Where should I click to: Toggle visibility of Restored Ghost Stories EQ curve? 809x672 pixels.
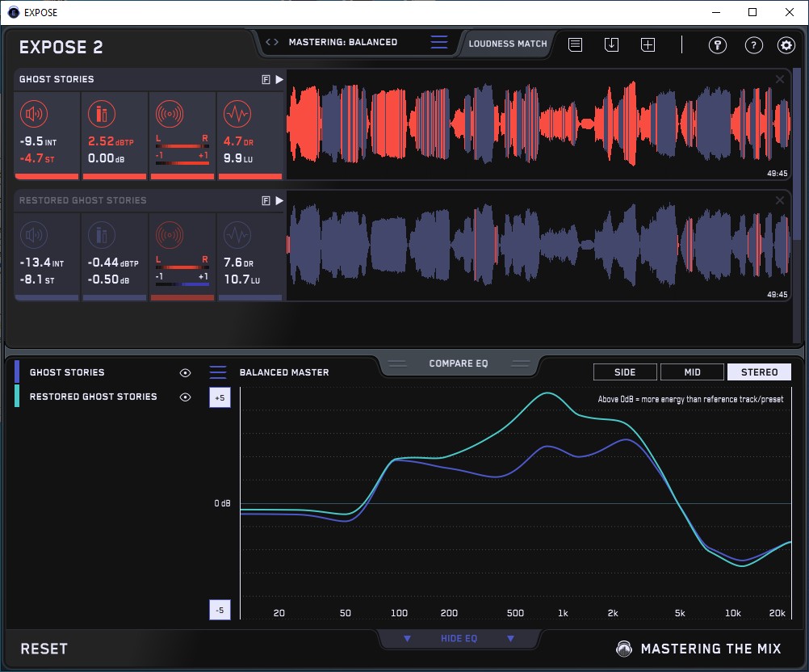click(186, 397)
